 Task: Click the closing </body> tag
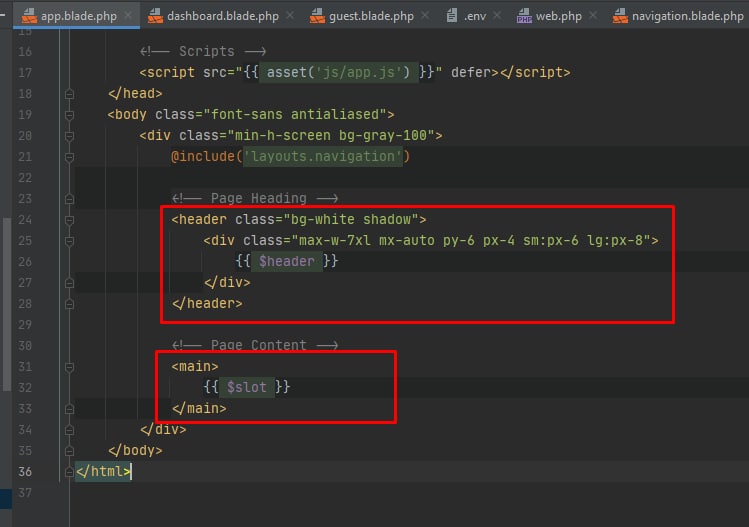[135, 451]
